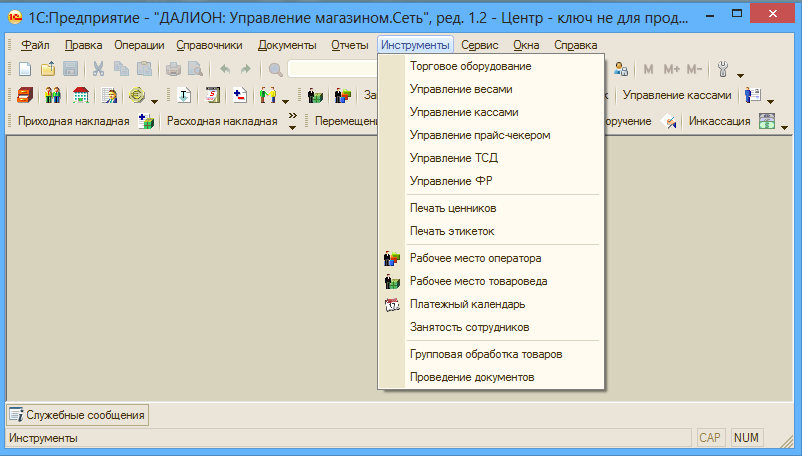Open the red file cabinet icon

click(x=25, y=95)
